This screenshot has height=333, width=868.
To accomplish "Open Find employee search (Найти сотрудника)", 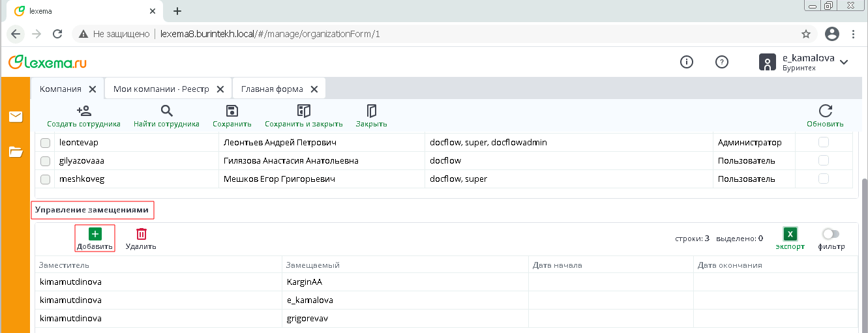I will tap(166, 111).
